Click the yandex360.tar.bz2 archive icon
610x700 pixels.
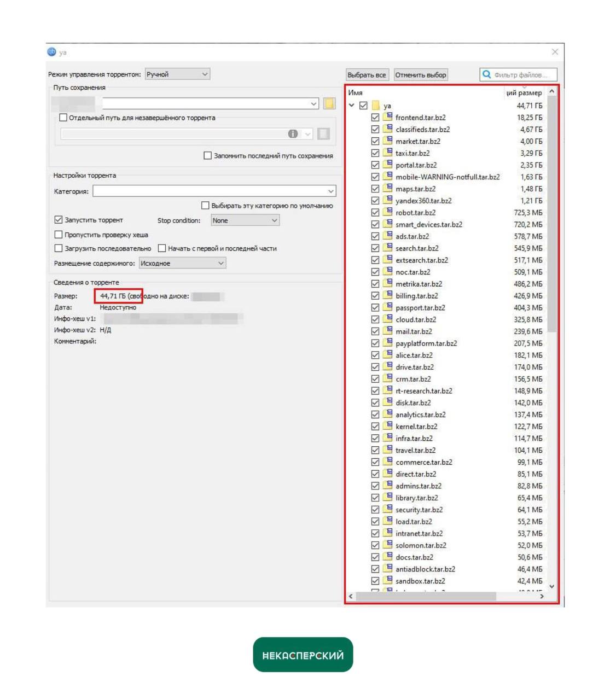click(x=388, y=200)
